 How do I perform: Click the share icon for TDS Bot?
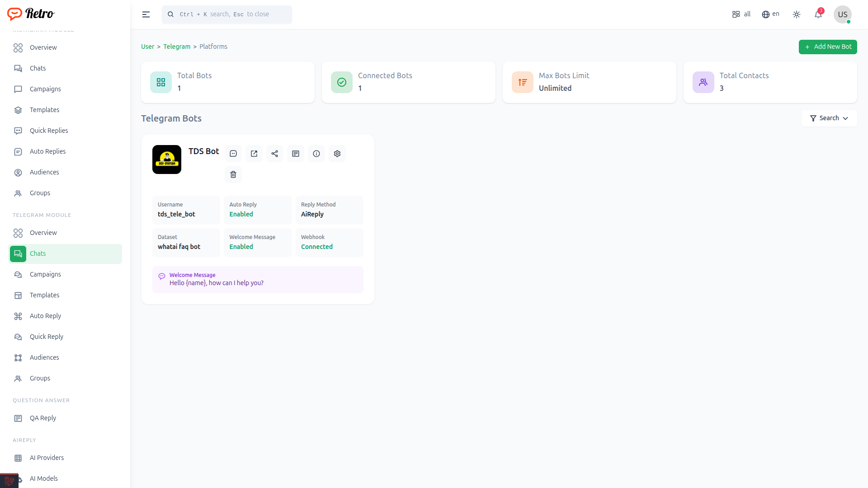tap(275, 154)
